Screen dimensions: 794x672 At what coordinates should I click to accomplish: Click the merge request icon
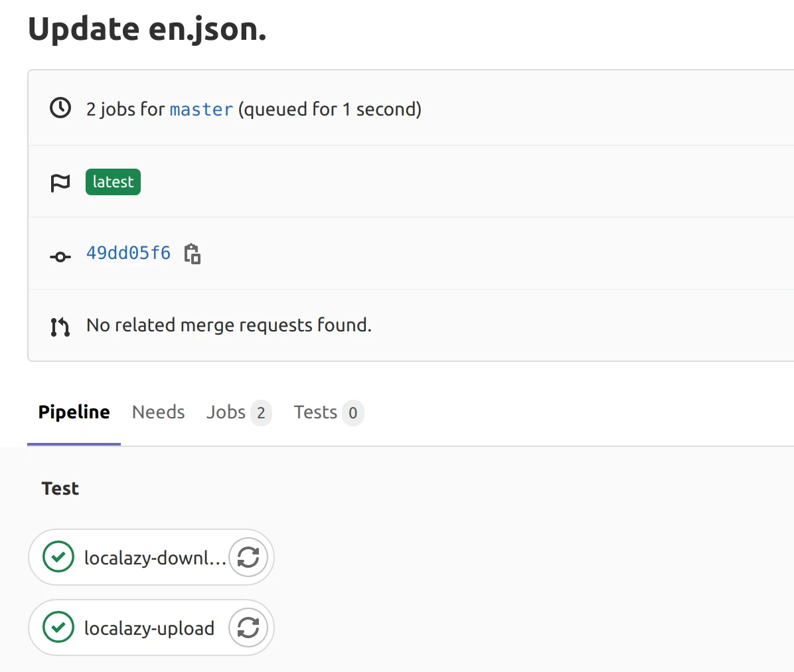coord(60,326)
